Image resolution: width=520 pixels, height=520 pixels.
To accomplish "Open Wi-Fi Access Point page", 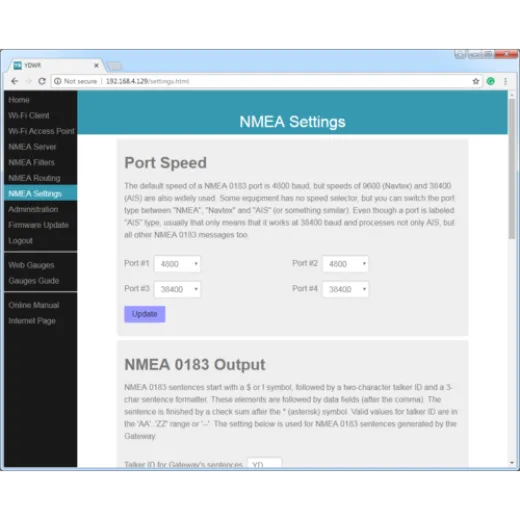I will (x=41, y=131).
